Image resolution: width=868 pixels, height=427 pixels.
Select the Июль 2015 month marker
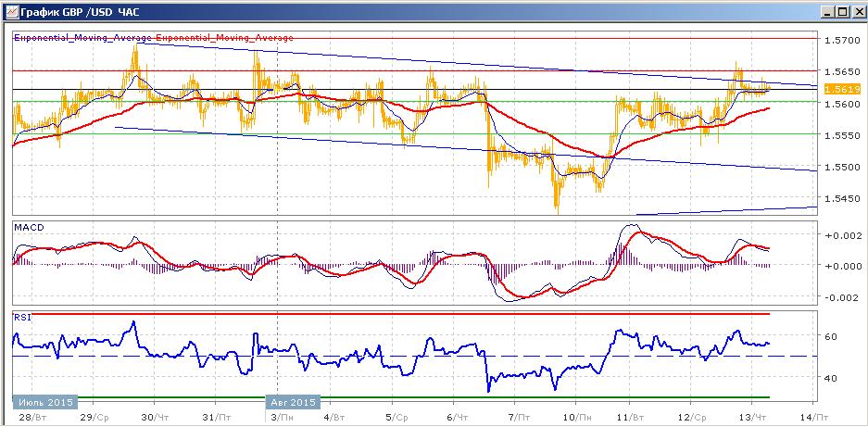pyautogui.click(x=44, y=402)
